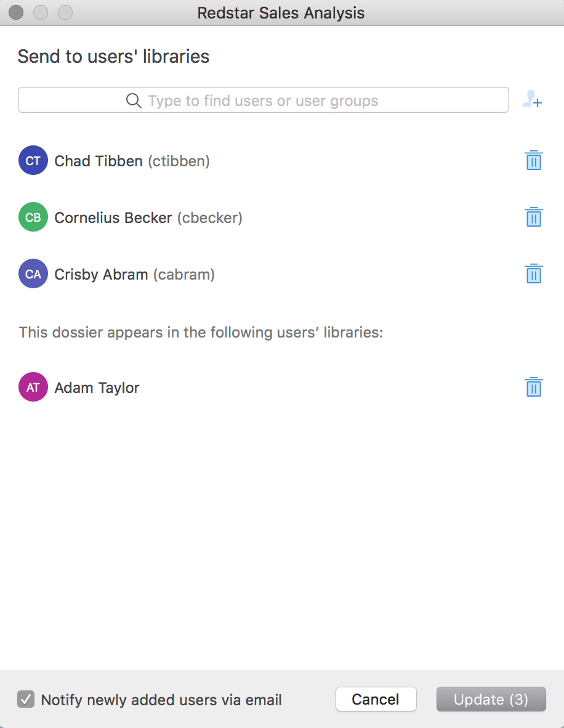Remove Adam Taylor's library access via trash

pyautogui.click(x=533, y=387)
